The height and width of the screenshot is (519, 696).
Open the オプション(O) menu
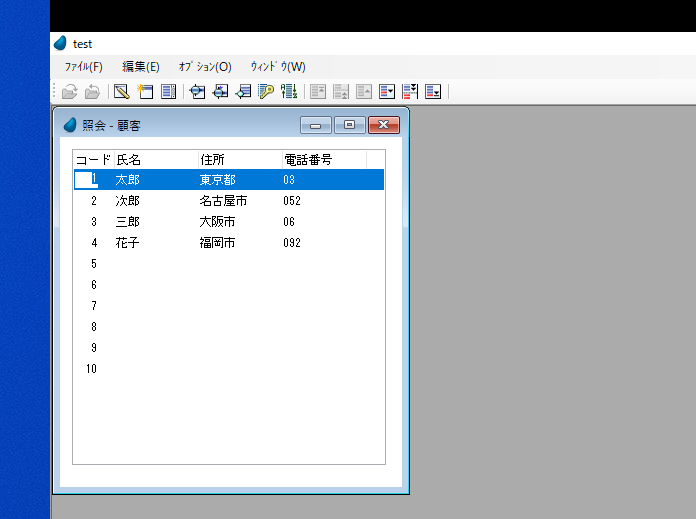click(205, 67)
